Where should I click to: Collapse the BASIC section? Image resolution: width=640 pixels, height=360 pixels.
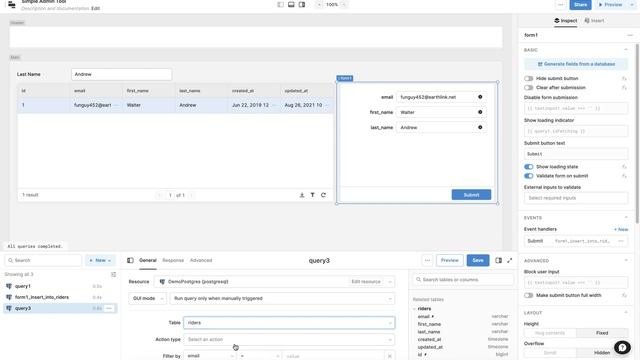(x=626, y=50)
